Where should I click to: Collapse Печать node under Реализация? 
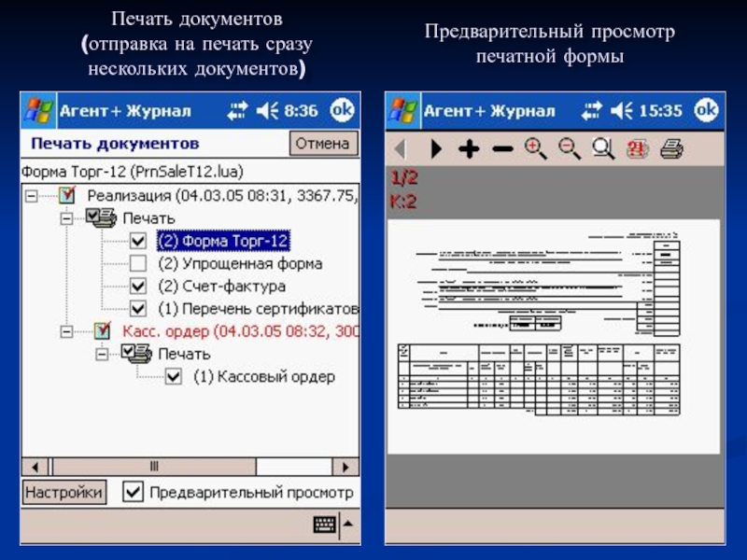pos(66,218)
